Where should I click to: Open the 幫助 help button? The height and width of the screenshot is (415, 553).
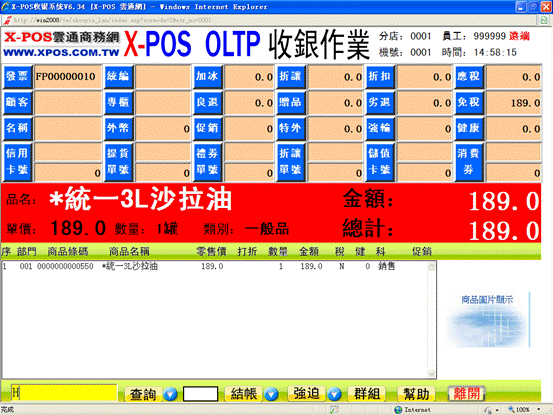pos(416,393)
